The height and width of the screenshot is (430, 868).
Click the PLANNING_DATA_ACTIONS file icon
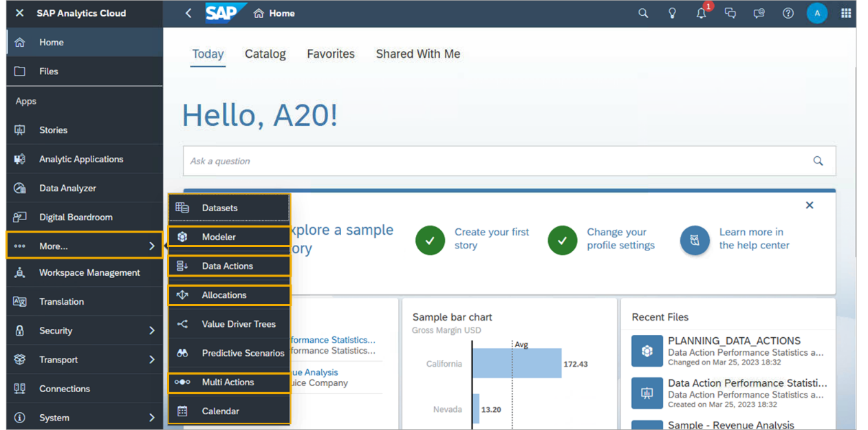pos(647,351)
